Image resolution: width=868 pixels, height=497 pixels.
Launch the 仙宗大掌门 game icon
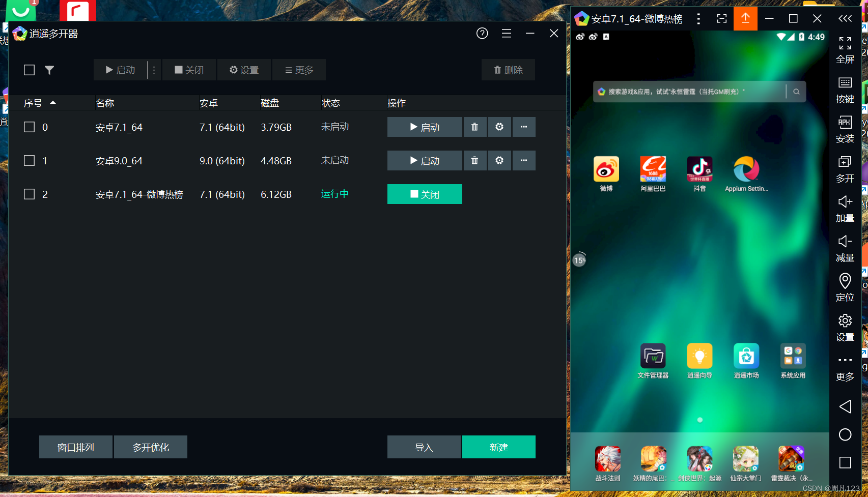pos(745,459)
